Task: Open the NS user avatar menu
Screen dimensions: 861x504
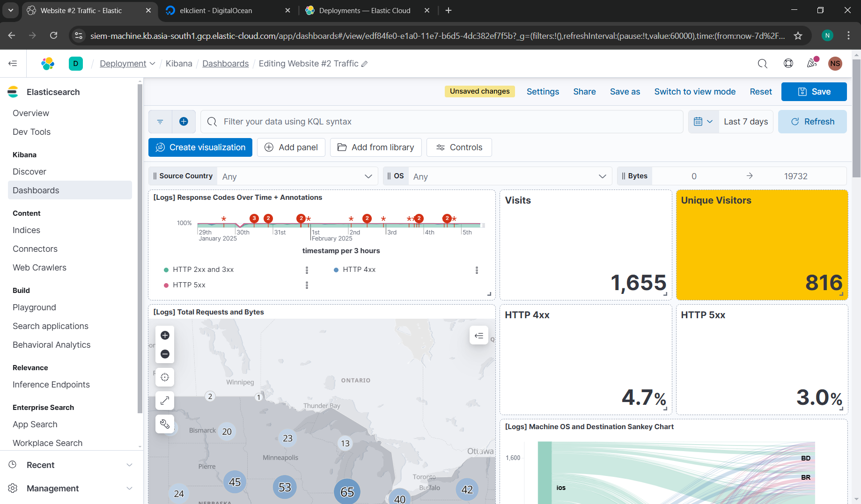Action: (x=835, y=64)
